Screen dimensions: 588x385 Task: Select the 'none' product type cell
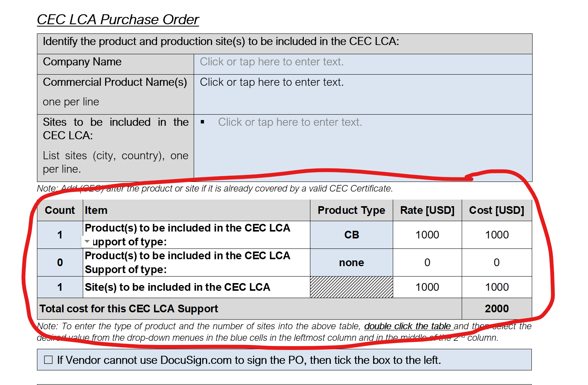[351, 263]
